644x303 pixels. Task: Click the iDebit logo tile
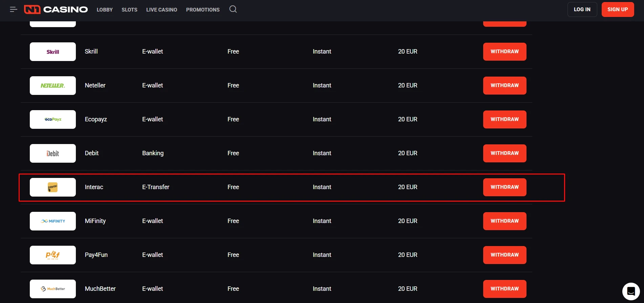click(53, 153)
